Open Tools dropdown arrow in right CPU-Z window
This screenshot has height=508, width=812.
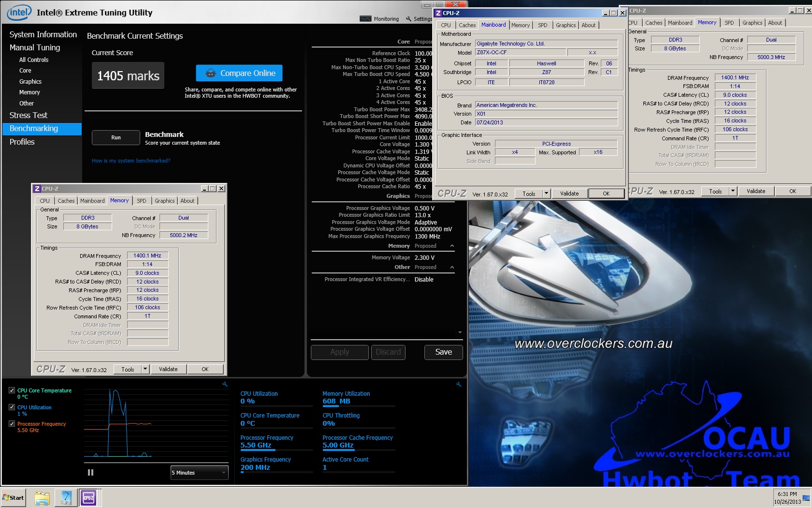(x=733, y=191)
